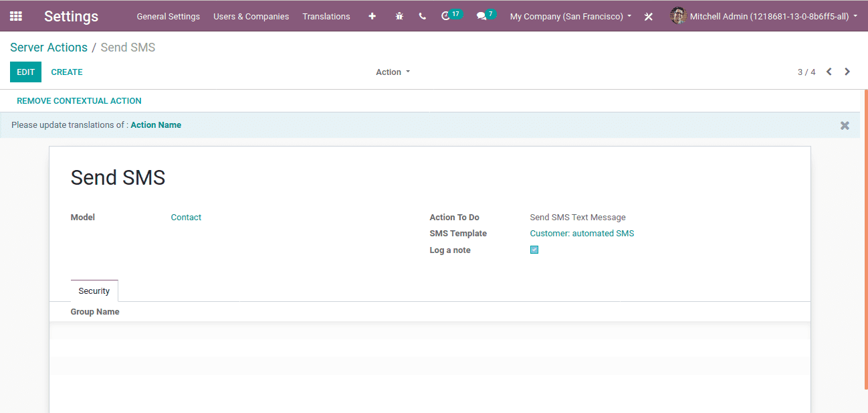Viewport: 868px width, 413px height.
Task: Open conversations icon with 7 badge
Action: (486, 15)
